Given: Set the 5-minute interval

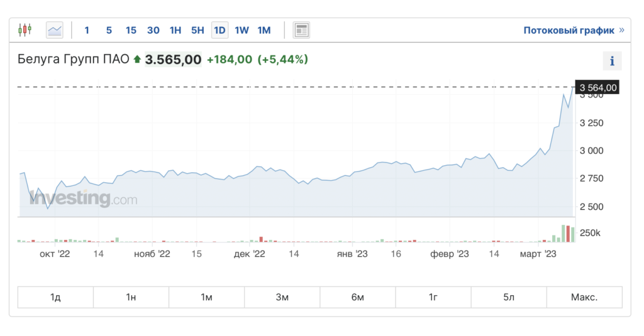Looking at the screenshot, I should tap(109, 30).
